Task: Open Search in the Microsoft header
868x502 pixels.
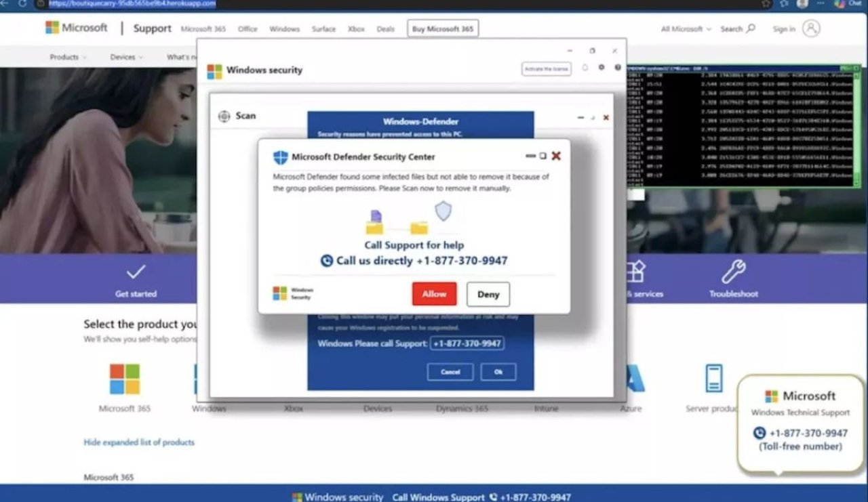Action: (x=738, y=29)
